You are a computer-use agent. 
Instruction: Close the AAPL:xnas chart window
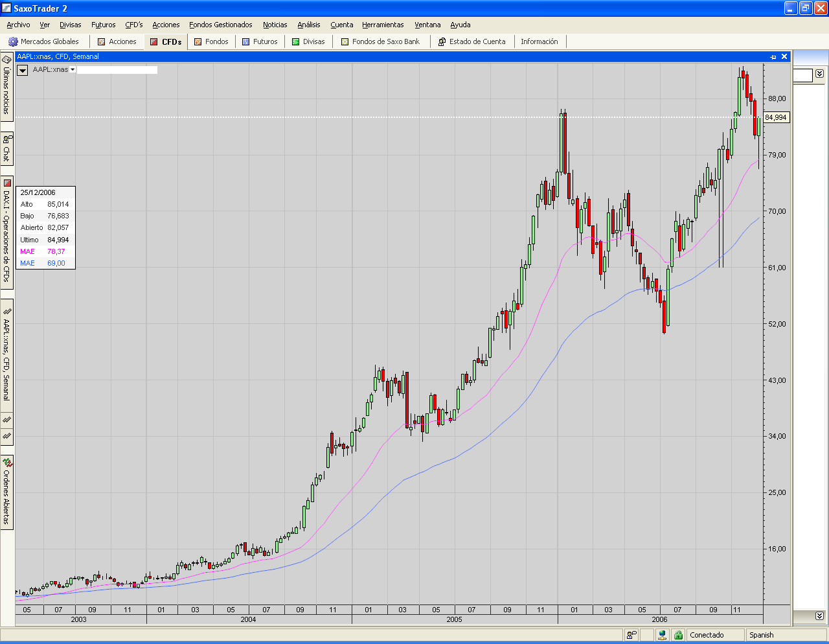pyautogui.click(x=784, y=57)
